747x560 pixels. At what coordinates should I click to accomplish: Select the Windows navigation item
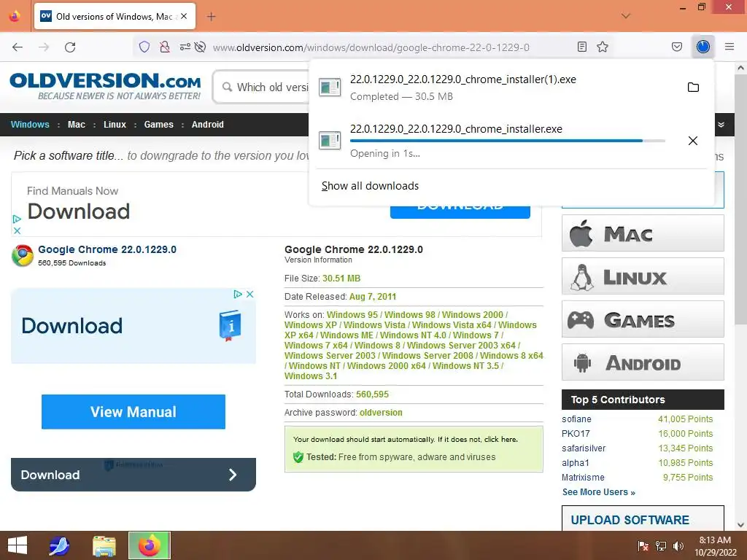coord(30,124)
